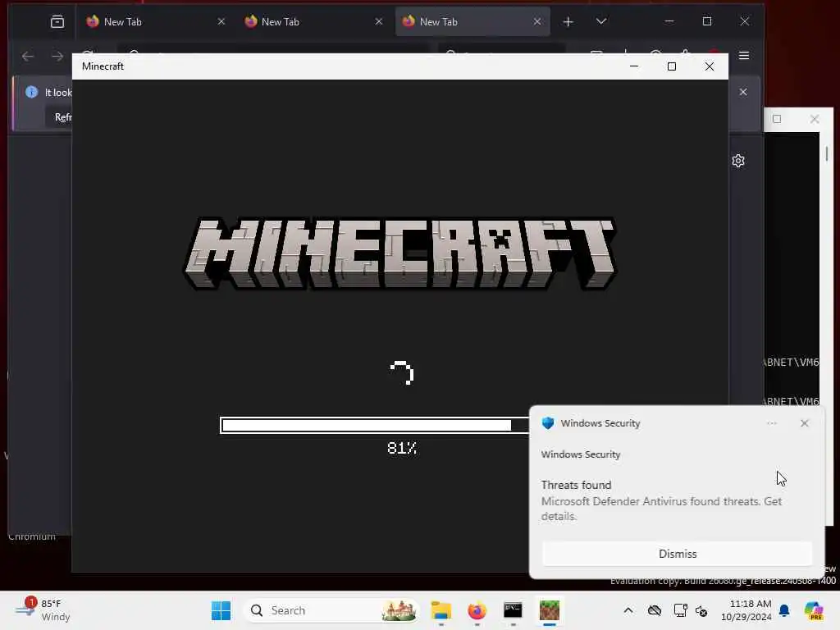Open the weather widget showing 85°F Windy
The width and height of the screenshot is (840, 630).
pos(44,610)
